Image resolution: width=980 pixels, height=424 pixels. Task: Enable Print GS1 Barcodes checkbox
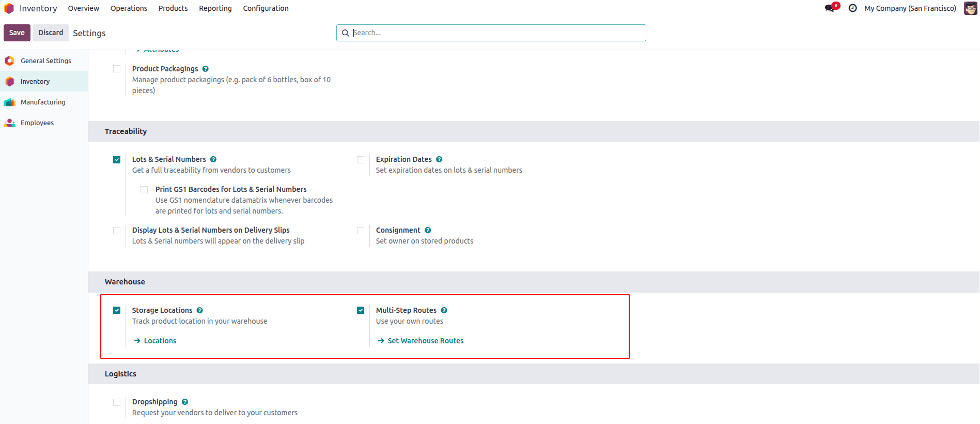tap(144, 189)
